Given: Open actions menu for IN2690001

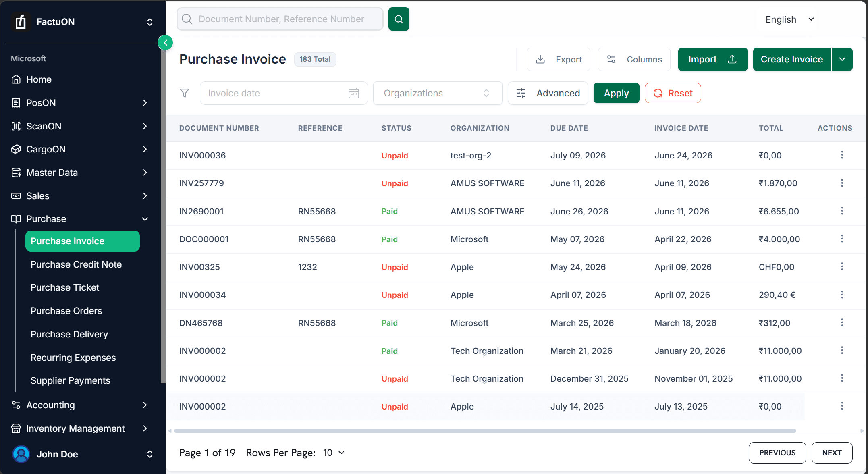Looking at the screenshot, I should (842, 211).
